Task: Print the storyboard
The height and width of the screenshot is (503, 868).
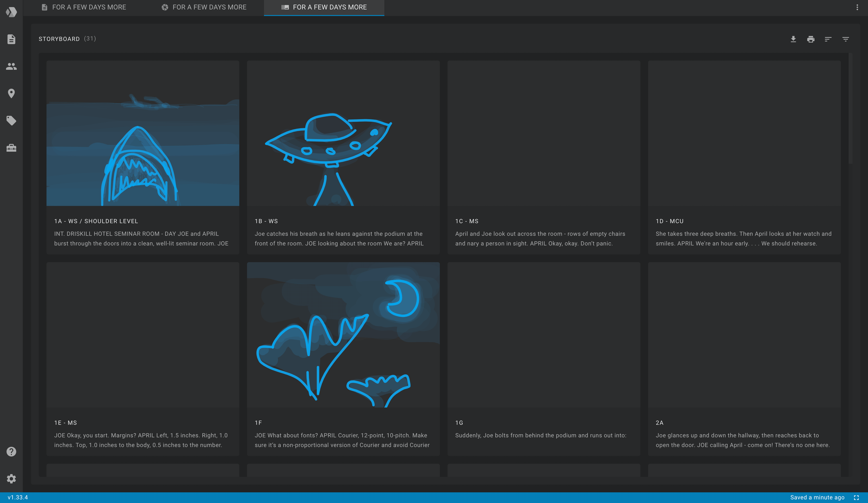Action: (811, 39)
